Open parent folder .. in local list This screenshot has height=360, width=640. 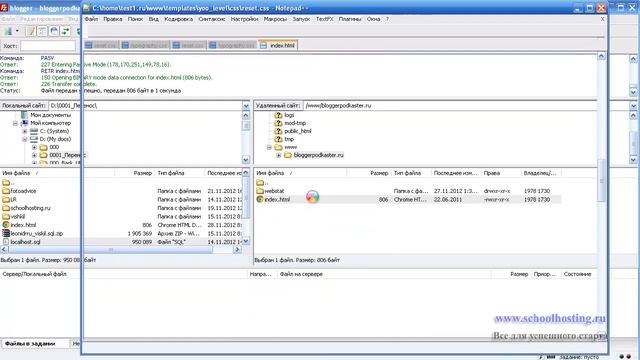pos(8,182)
